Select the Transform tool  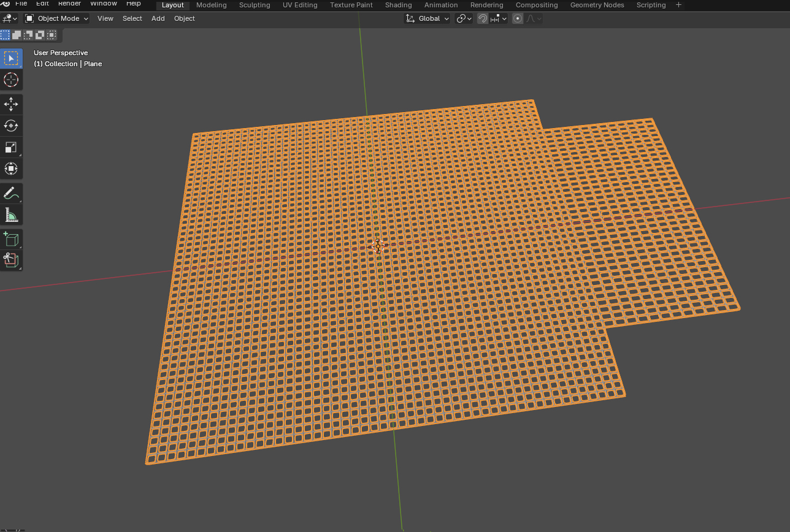coord(11,169)
